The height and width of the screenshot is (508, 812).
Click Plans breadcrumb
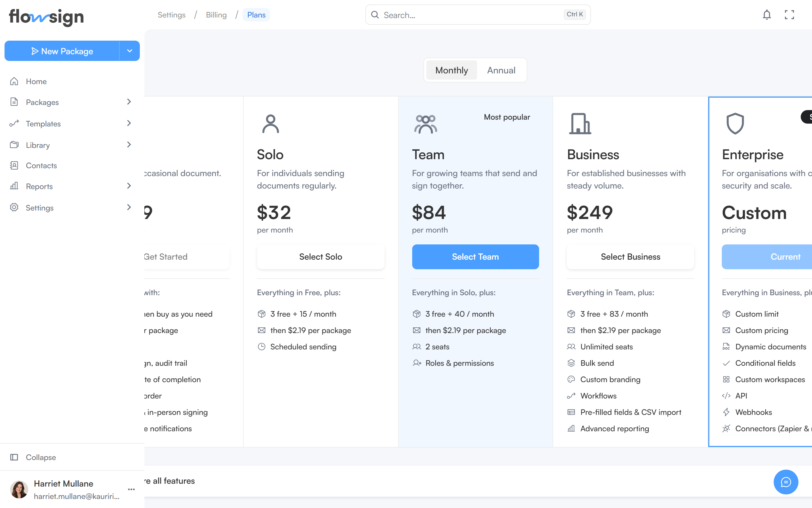coord(256,15)
